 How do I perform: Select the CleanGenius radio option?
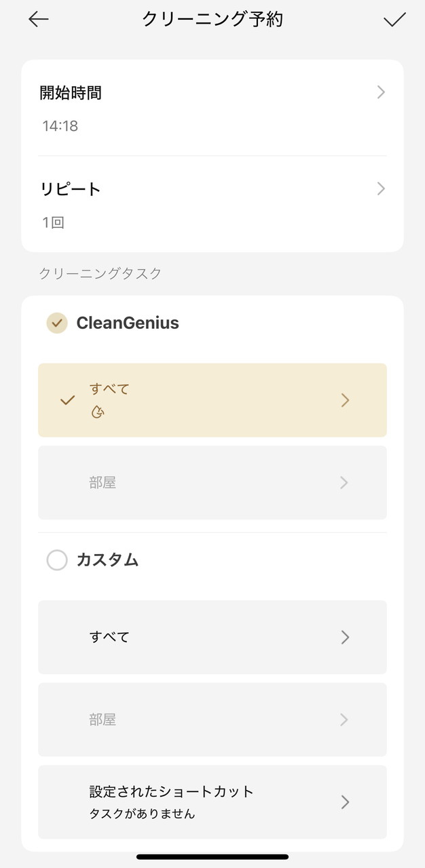click(57, 323)
